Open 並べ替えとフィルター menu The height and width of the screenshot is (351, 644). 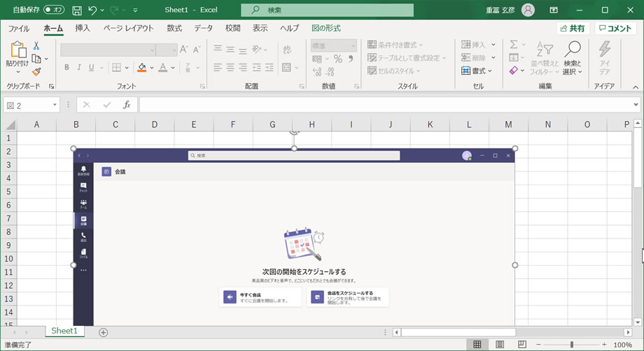point(545,58)
